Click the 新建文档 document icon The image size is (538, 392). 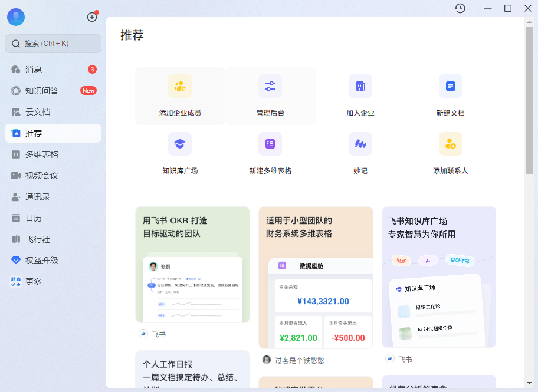click(x=451, y=86)
